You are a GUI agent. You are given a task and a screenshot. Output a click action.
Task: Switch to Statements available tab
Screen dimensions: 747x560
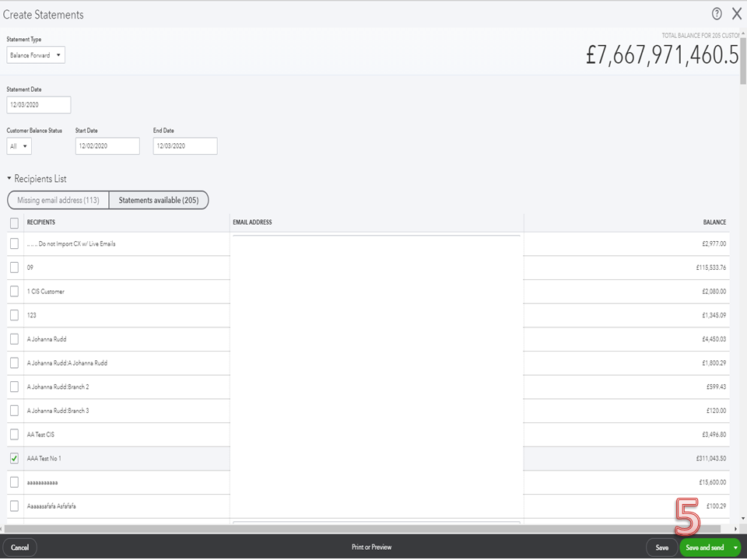[159, 200]
